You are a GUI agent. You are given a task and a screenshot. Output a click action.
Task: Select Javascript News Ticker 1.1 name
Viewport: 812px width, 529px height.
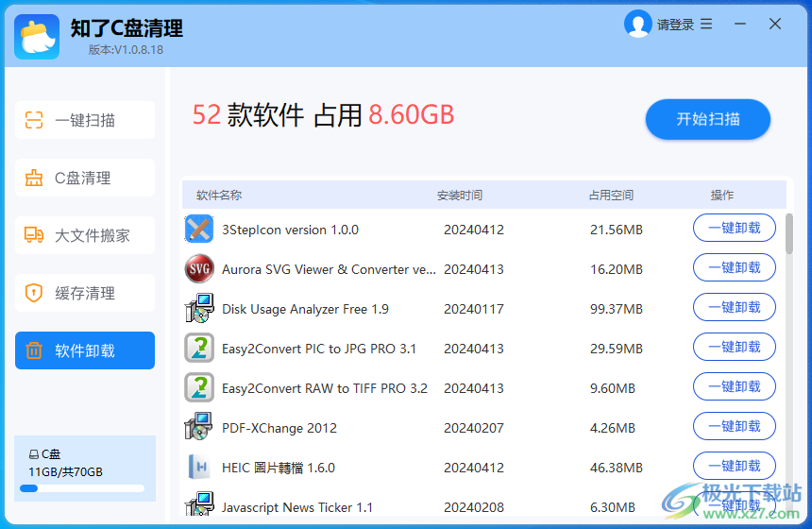(x=297, y=507)
